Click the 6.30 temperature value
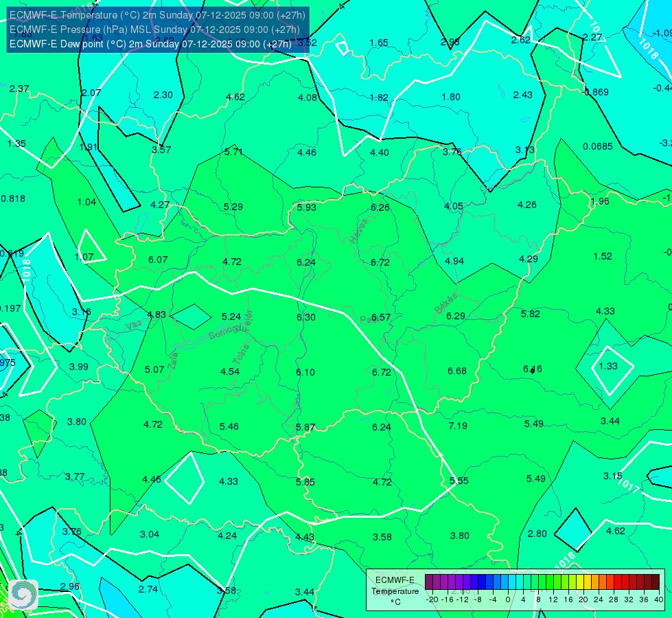Viewport: 672px width, 618px height. coord(306,317)
